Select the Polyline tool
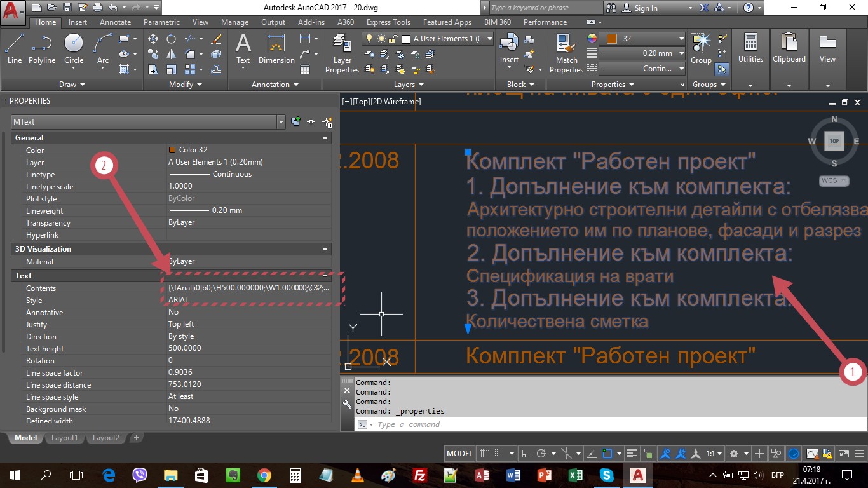The width and height of the screenshot is (868, 488). pos(42,50)
